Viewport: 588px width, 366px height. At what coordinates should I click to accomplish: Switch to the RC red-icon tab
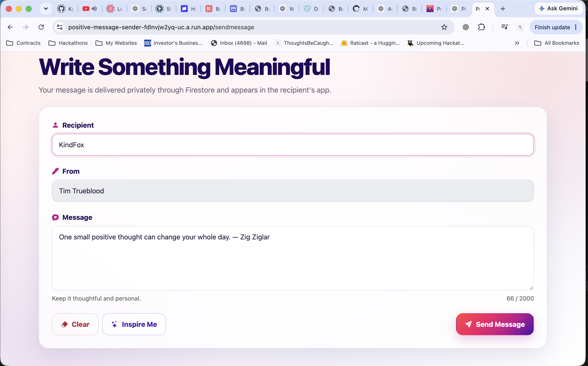pos(213,9)
